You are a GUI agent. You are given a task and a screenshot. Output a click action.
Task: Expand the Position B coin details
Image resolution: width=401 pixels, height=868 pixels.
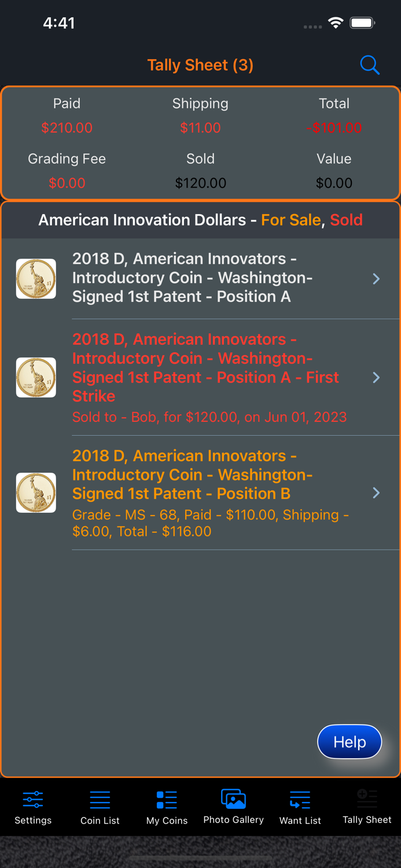(377, 492)
